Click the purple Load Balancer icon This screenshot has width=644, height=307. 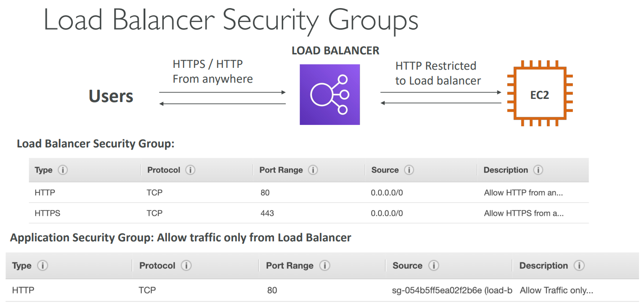pos(329,94)
